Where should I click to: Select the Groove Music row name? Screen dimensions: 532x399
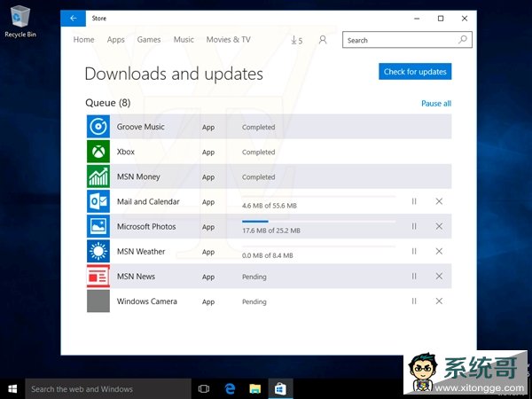[140, 127]
